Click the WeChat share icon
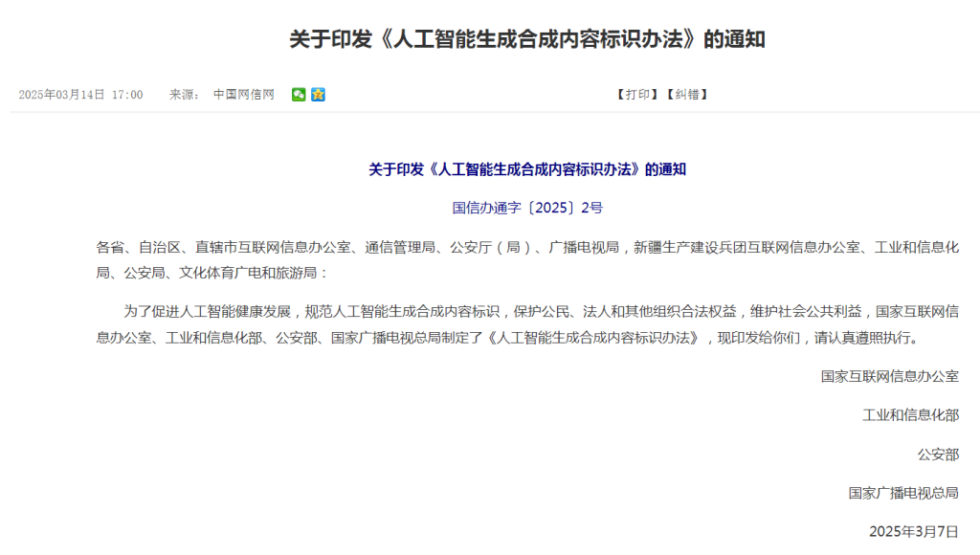 pos(299,95)
